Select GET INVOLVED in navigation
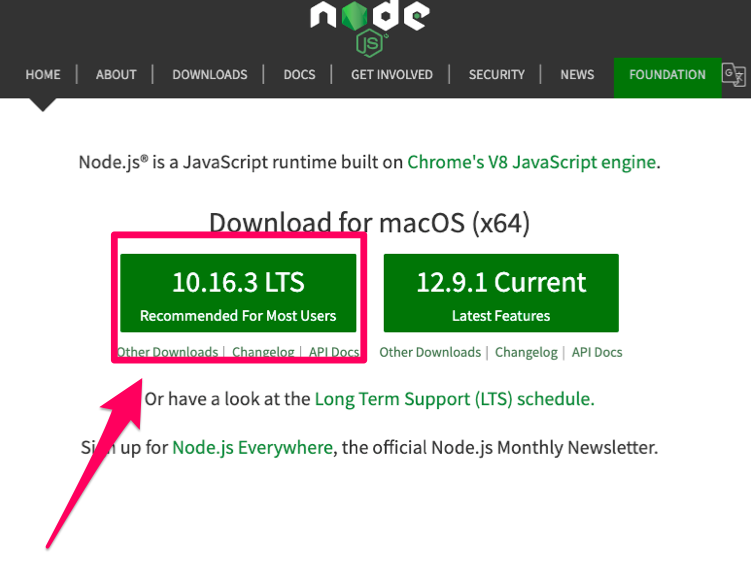This screenshot has width=751, height=585. pyautogui.click(x=392, y=75)
